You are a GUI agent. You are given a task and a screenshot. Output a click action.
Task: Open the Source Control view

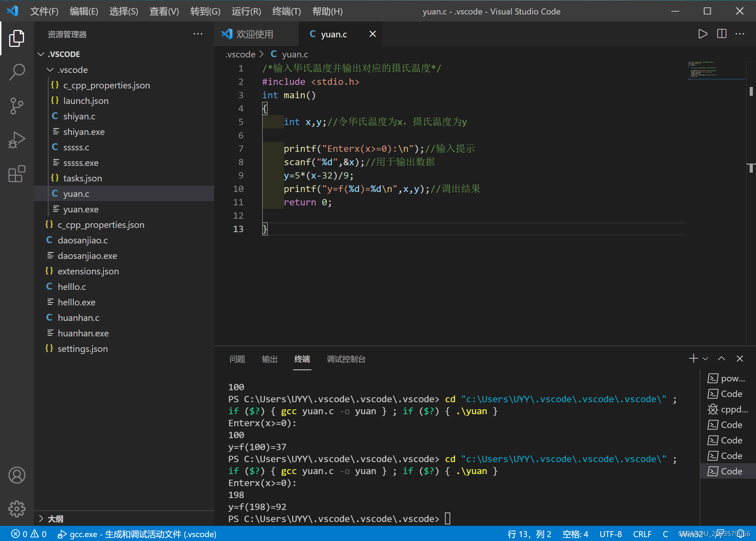[17, 106]
